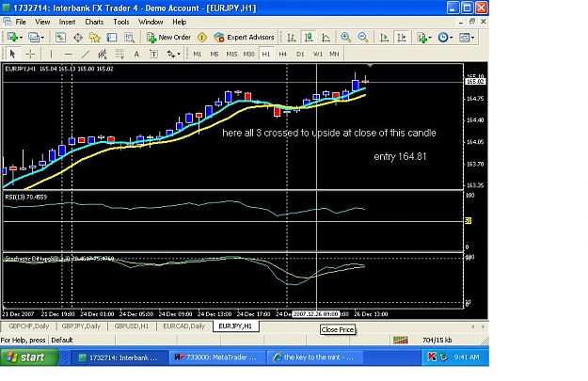Switch to M1 timeframe

(x=198, y=54)
